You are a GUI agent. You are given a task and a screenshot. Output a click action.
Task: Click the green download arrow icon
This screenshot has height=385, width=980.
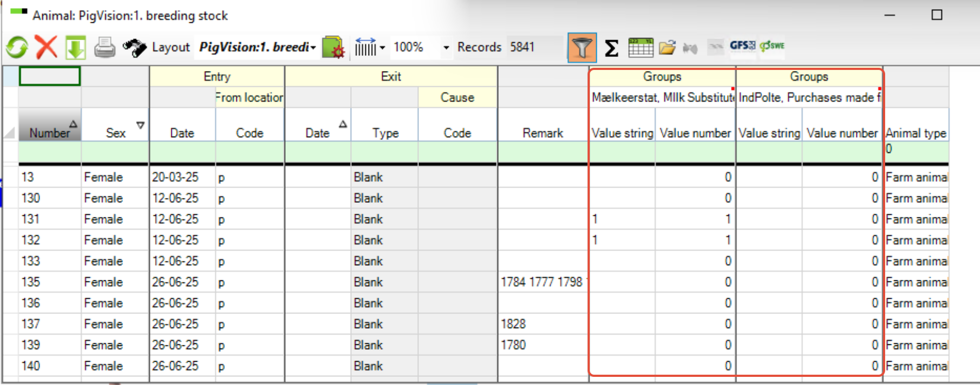click(x=75, y=47)
